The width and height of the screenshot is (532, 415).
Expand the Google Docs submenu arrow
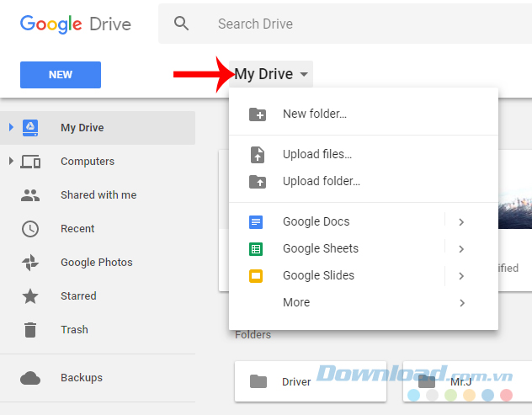pyautogui.click(x=461, y=222)
